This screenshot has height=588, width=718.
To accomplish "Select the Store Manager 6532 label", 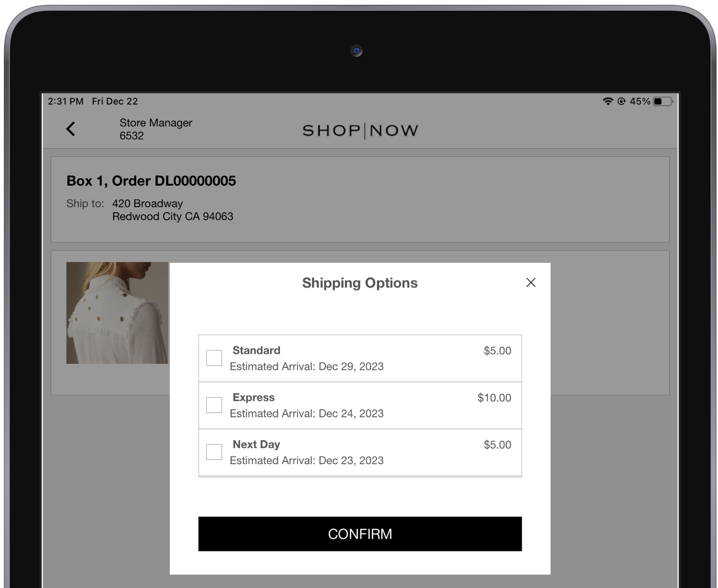I will 156,129.
